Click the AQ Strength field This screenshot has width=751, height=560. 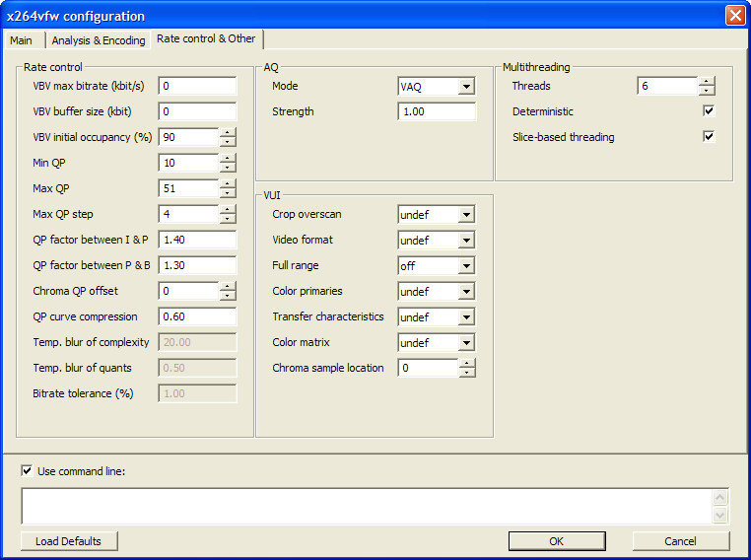click(x=437, y=111)
